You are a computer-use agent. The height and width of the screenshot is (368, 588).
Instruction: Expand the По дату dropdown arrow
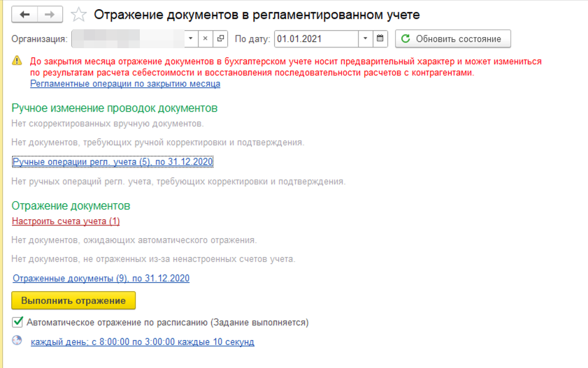click(x=366, y=38)
